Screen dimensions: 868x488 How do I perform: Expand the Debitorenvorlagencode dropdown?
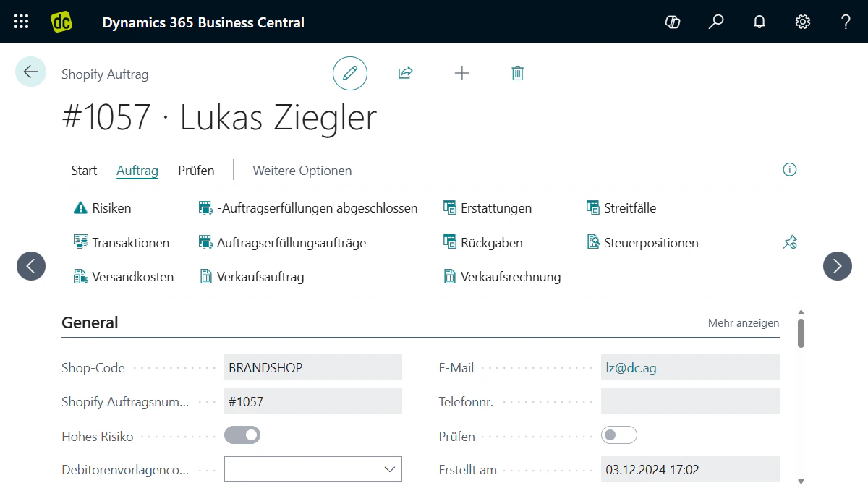point(389,469)
